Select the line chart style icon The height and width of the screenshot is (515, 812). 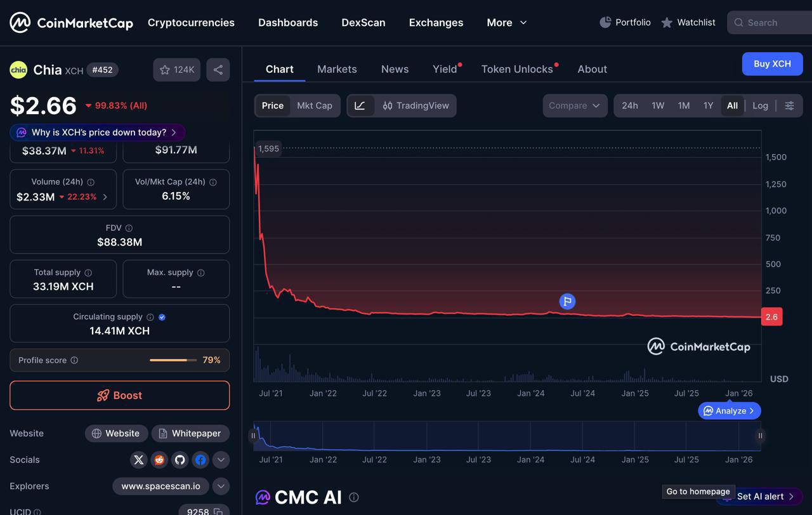click(360, 106)
